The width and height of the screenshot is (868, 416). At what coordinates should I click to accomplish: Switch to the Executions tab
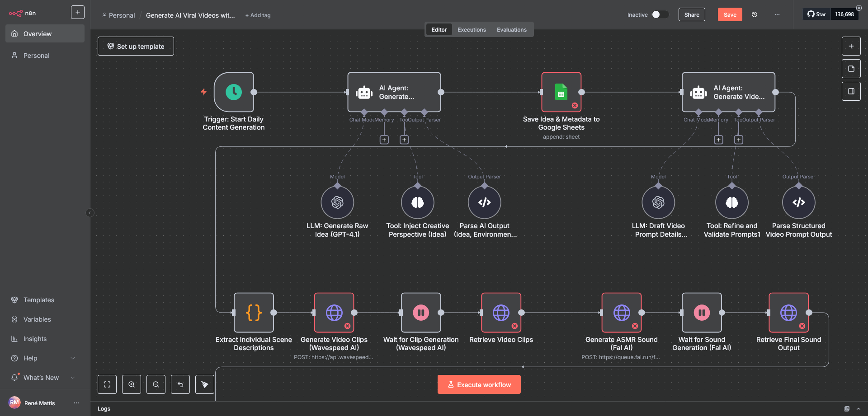[472, 29]
